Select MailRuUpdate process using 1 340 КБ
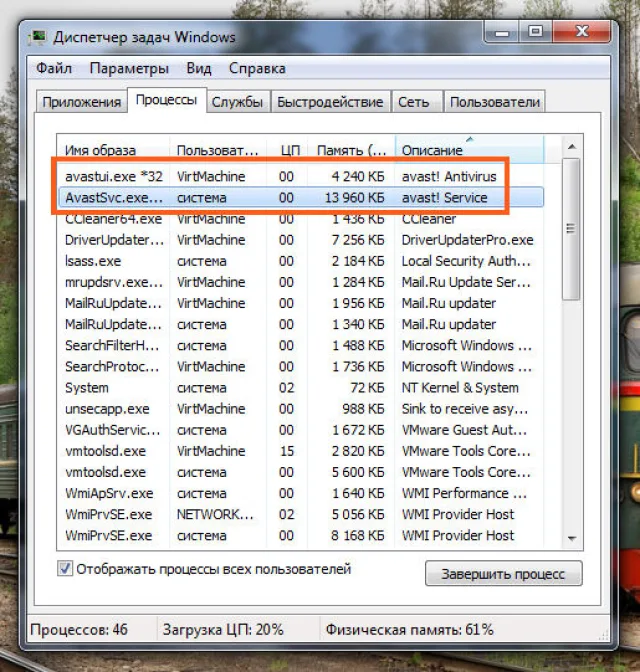The image size is (640, 672). point(301,324)
